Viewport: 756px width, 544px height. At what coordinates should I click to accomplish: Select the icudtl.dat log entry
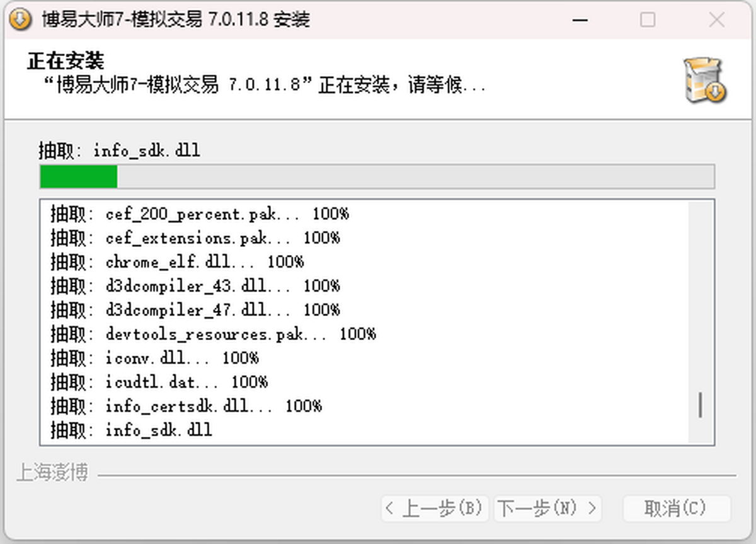click(x=159, y=382)
